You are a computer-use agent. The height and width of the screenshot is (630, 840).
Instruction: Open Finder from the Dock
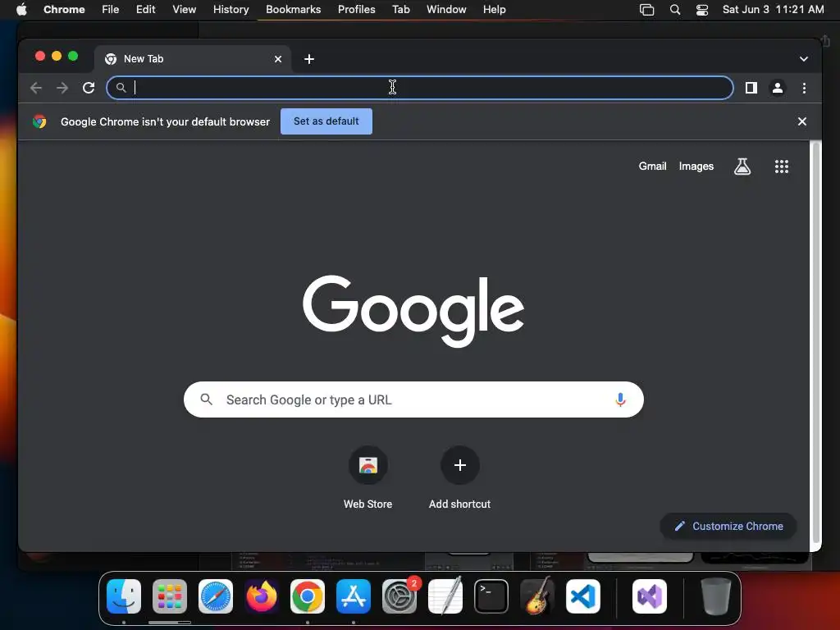coord(124,596)
